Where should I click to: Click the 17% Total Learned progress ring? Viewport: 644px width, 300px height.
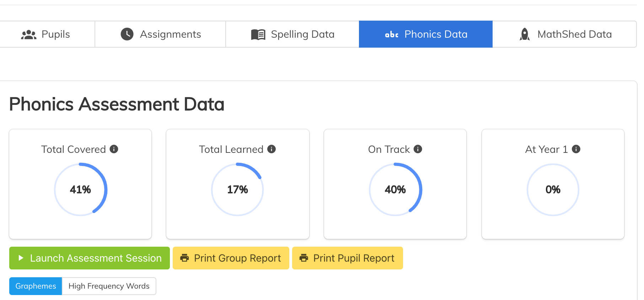point(237,189)
